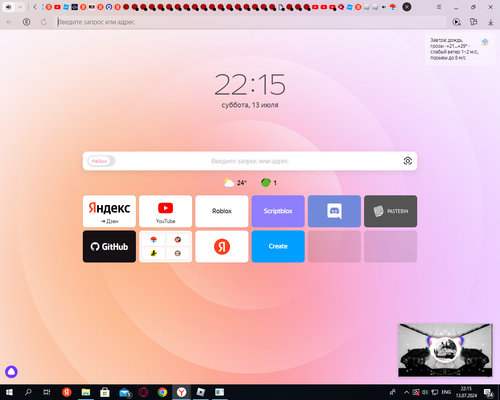
Task: Open the volume control in system tray
Action: (x=425, y=392)
